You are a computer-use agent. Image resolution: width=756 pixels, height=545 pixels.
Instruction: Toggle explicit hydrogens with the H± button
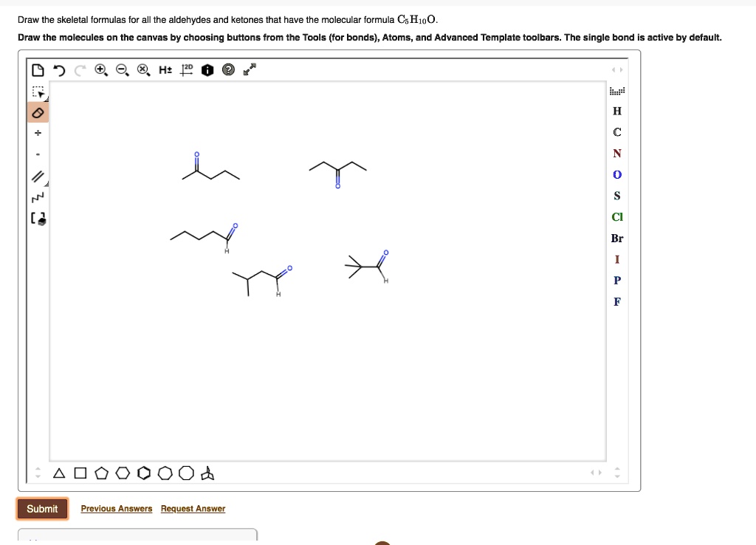[x=164, y=69]
